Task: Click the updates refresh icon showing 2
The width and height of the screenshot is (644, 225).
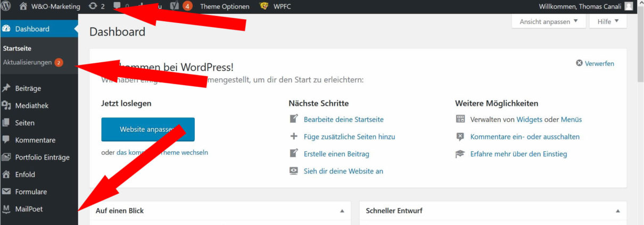Action: coord(93,6)
